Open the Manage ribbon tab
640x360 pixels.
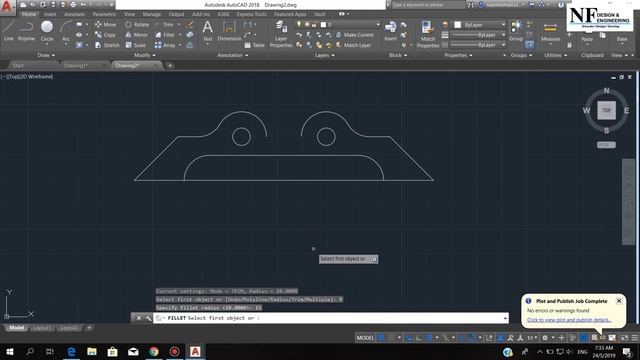coord(151,14)
